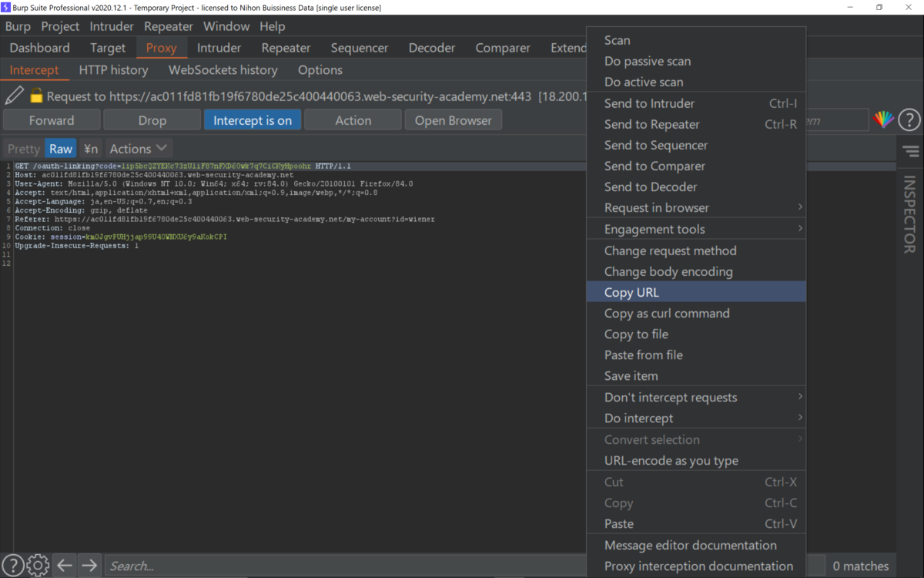Select the Proxy tab
This screenshot has height=578, width=924.
(x=162, y=48)
